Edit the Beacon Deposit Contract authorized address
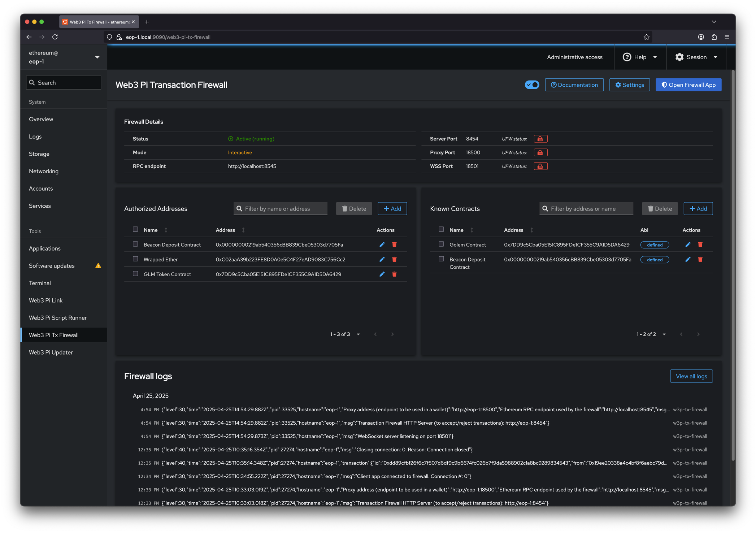Image resolution: width=756 pixels, height=533 pixels. (382, 244)
